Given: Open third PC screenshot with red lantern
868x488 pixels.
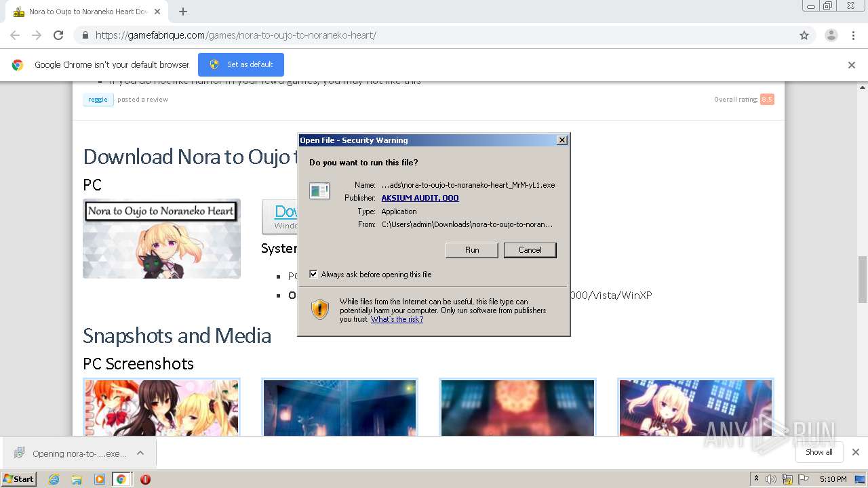Looking at the screenshot, I should [518, 407].
